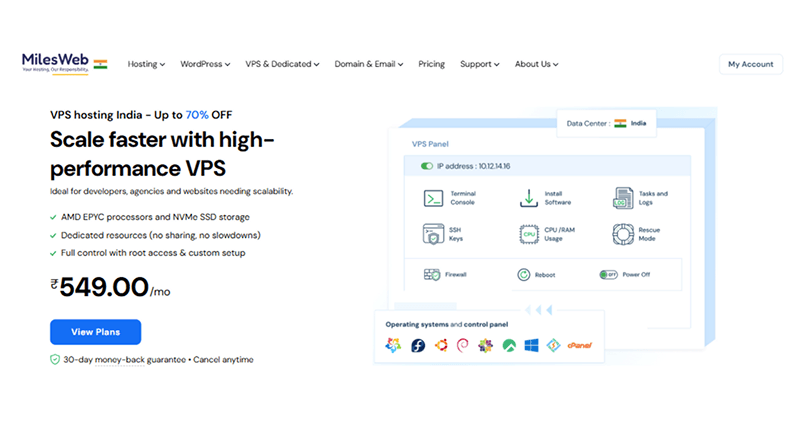800x445 pixels.
Task: Click the headline "Scale faster with high-performance VPS"
Action: pyautogui.click(x=162, y=154)
